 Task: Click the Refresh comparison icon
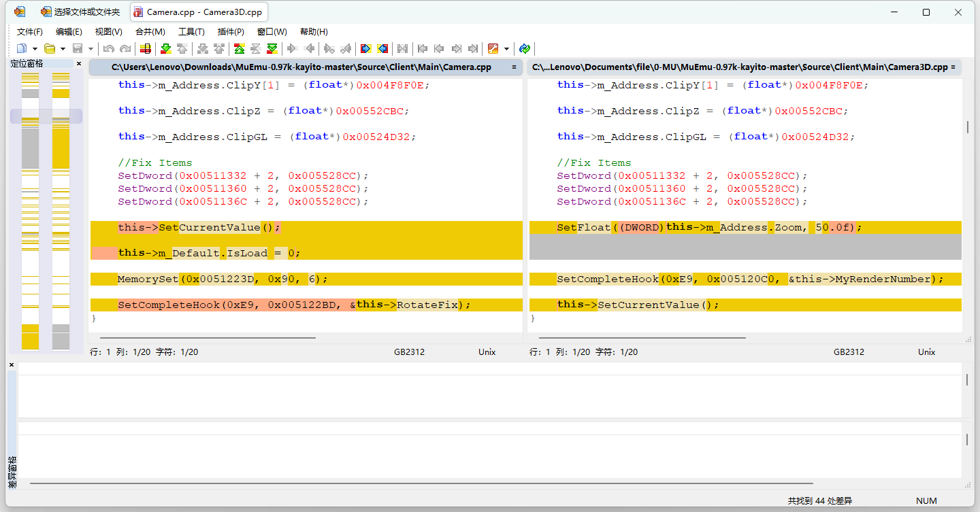click(x=525, y=48)
